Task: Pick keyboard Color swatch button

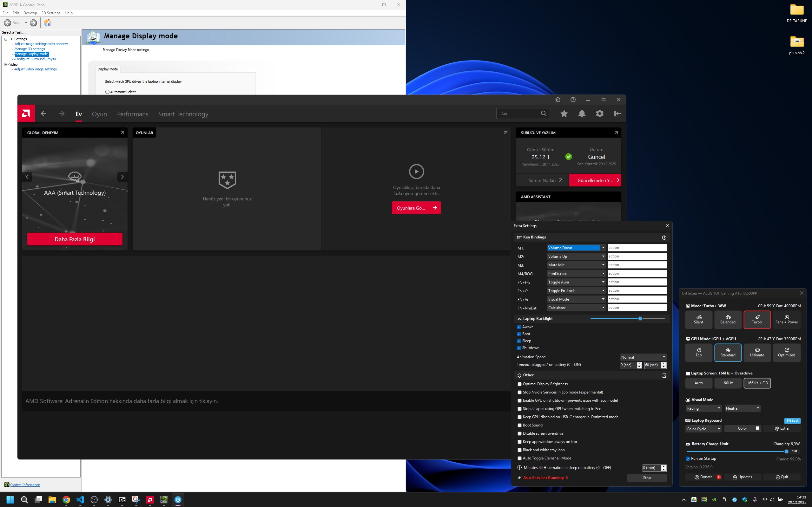Action: coord(743,429)
